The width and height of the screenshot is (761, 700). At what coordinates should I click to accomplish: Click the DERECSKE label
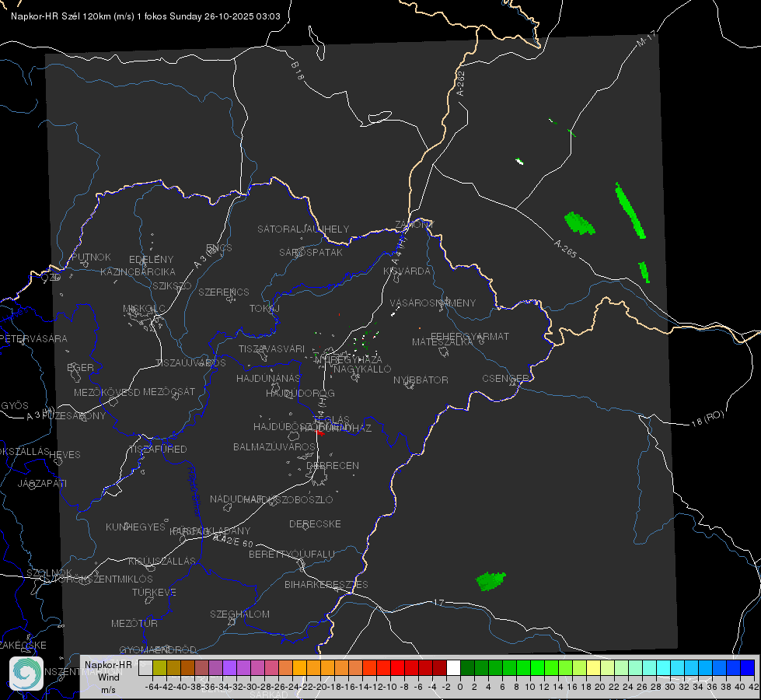[315, 523]
